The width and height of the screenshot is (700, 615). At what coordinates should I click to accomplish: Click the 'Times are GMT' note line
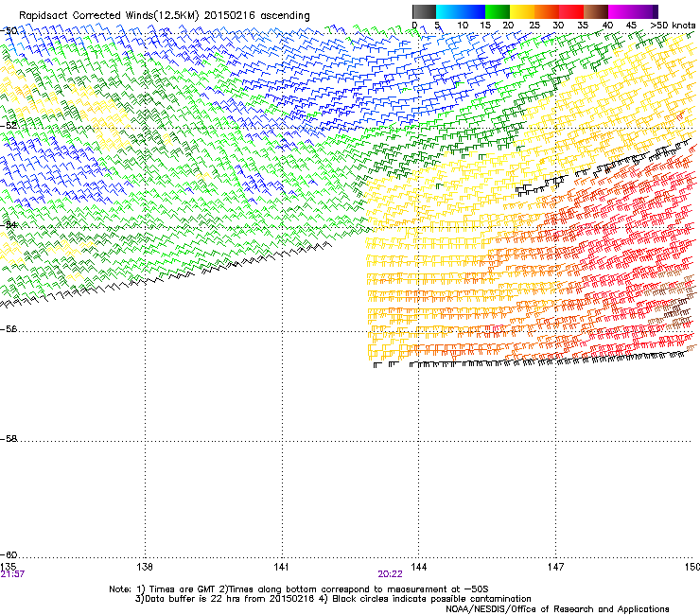pos(299,589)
